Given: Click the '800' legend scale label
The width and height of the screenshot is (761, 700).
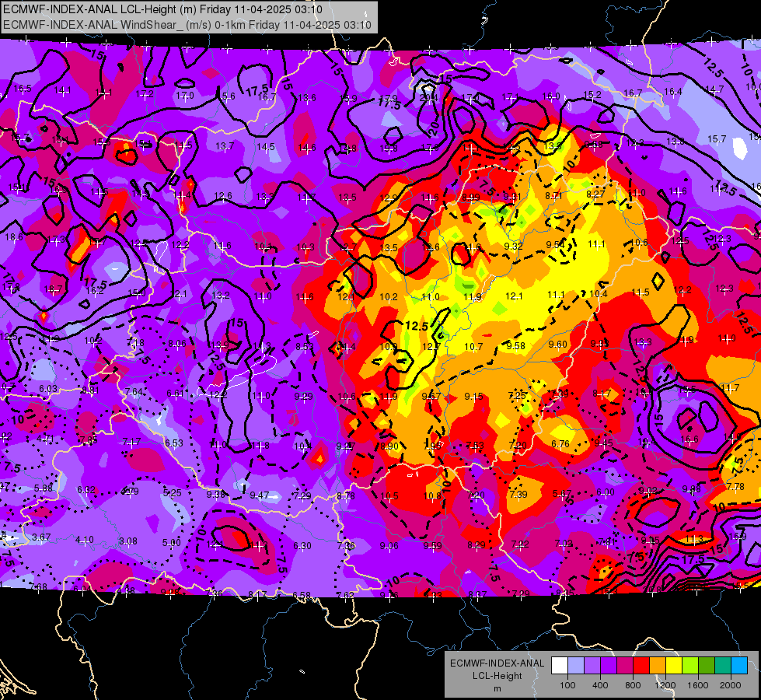Looking at the screenshot, I should pyautogui.click(x=633, y=685).
